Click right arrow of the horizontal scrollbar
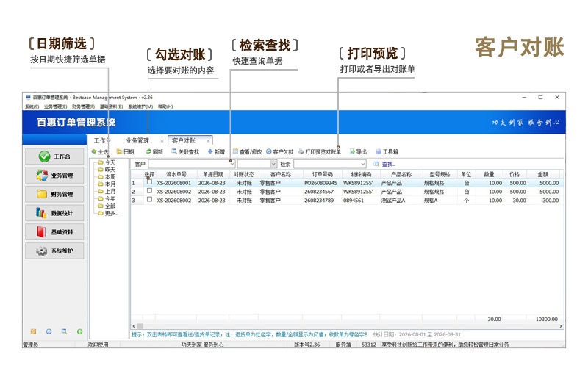 coord(561,326)
